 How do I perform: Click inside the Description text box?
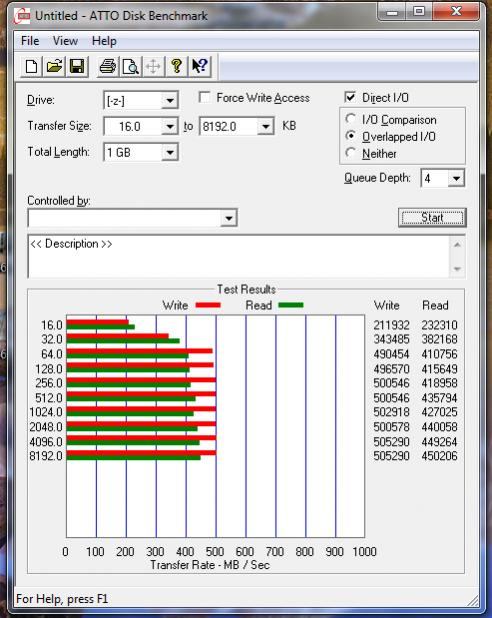click(239, 257)
